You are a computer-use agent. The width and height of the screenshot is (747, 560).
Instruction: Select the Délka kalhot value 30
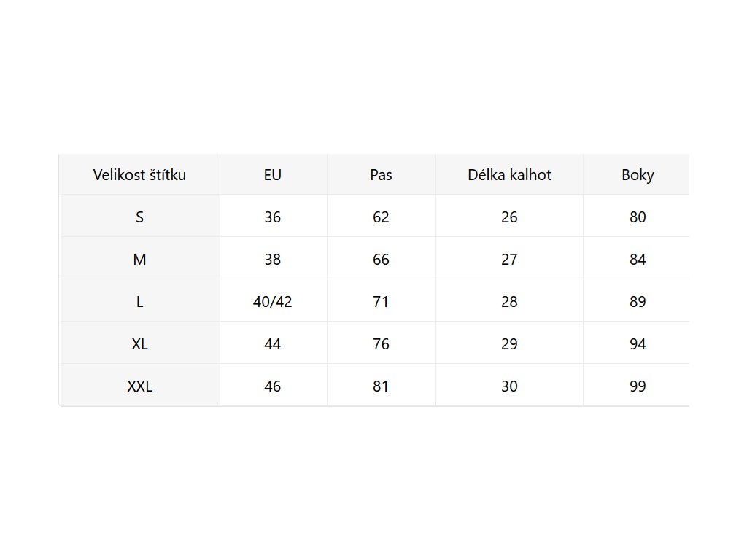509,386
